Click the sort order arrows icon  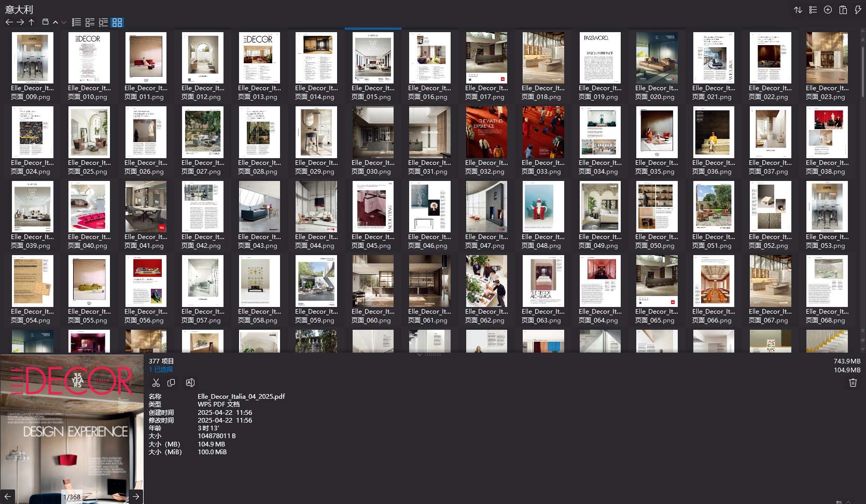tap(798, 10)
